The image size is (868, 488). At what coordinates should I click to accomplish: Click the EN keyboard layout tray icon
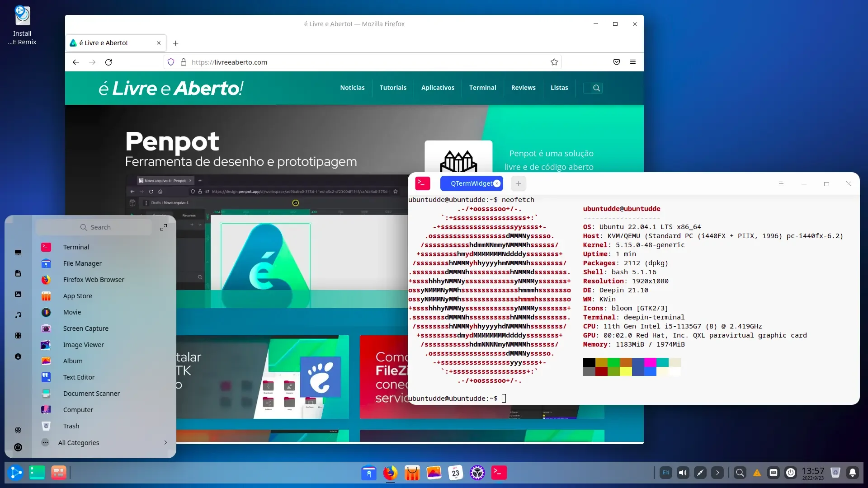pos(666,473)
